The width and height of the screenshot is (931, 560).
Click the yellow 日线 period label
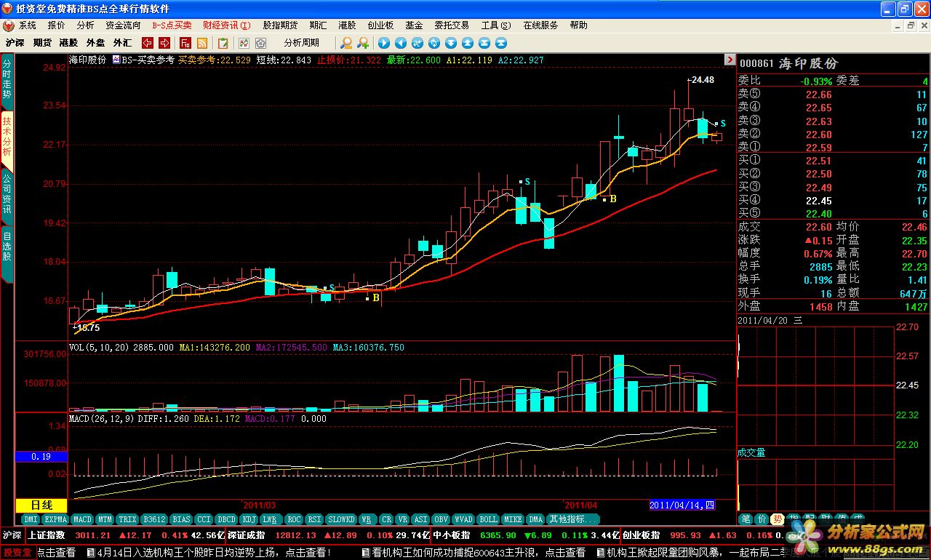[41, 505]
